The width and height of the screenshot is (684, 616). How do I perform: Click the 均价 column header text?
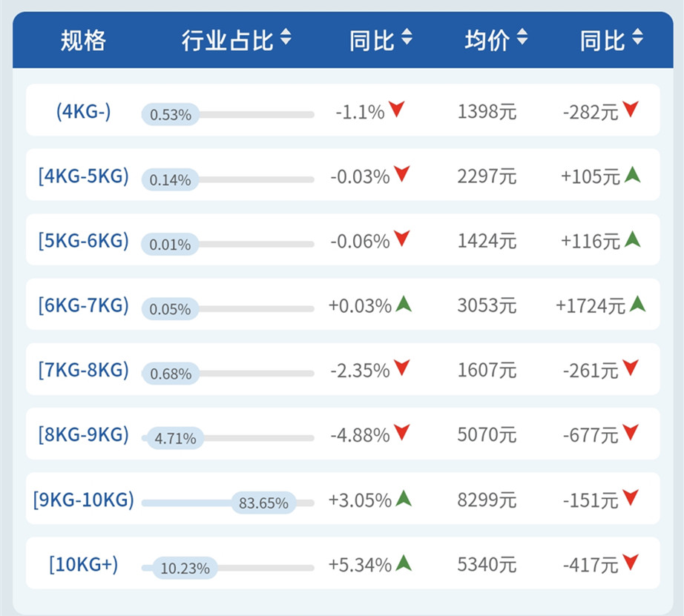487,40
